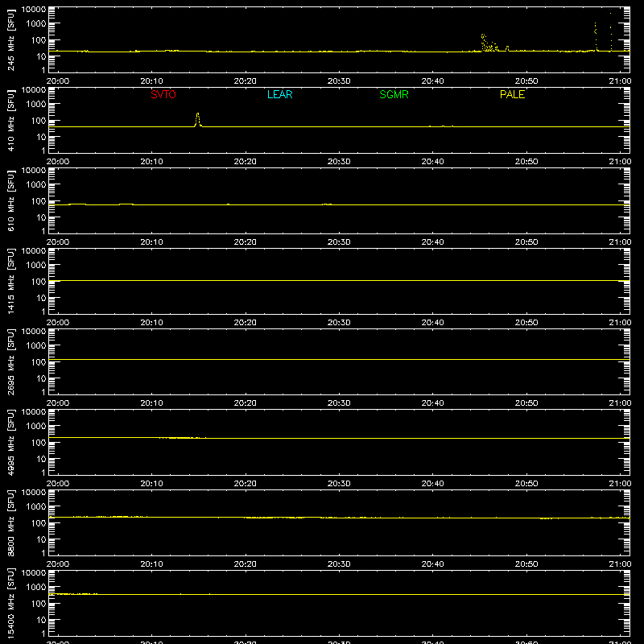This screenshot has width=644, height=644.
Task: Click the 1000 tick label on 410 MHz axis
Action: [36, 105]
